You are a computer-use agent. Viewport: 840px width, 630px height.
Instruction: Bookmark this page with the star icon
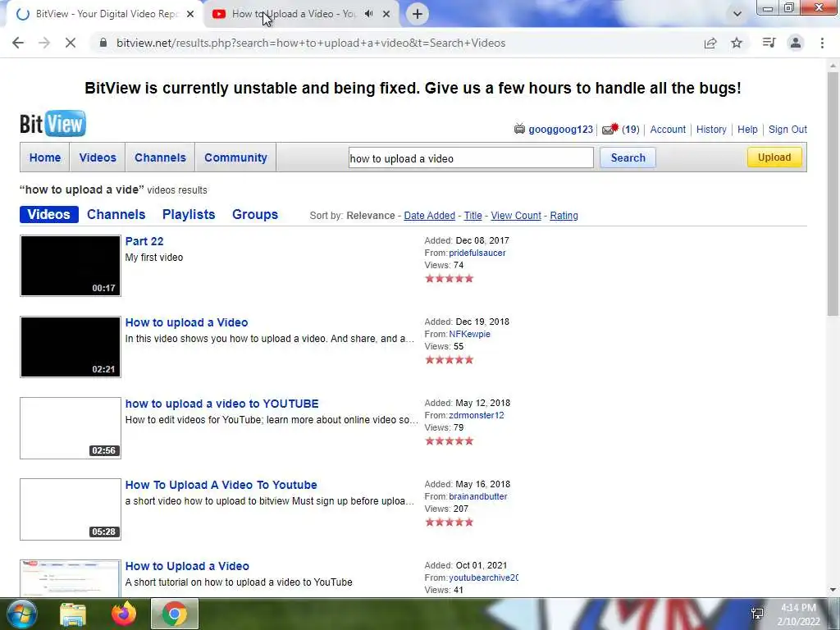coord(737,43)
